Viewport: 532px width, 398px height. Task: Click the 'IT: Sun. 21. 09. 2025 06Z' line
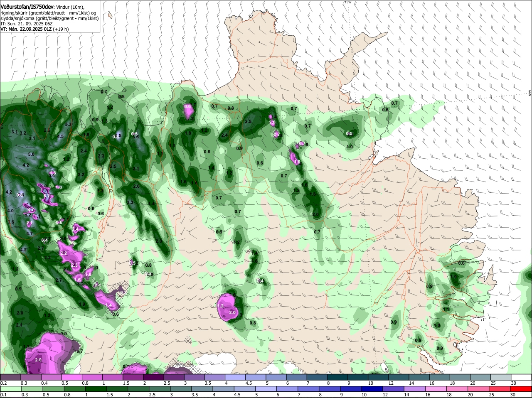26,24
